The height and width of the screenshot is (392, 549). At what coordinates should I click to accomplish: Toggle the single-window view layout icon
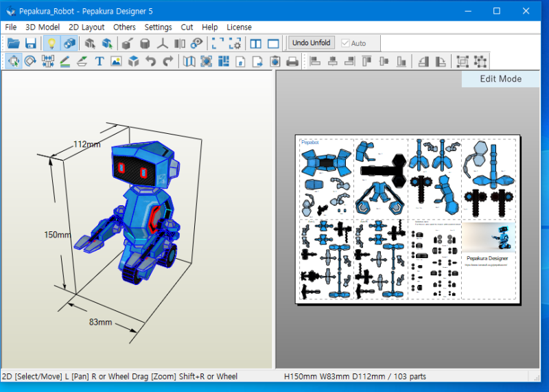click(x=273, y=43)
